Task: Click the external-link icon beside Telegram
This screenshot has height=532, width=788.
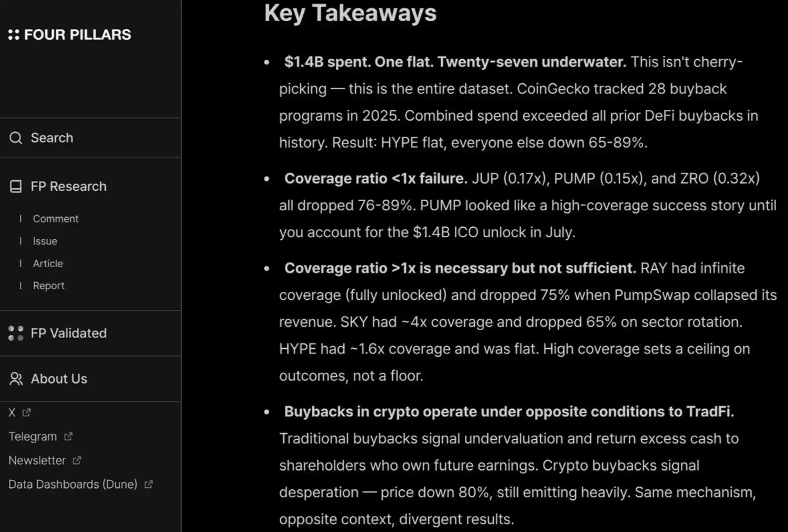Action: pyautogui.click(x=68, y=436)
